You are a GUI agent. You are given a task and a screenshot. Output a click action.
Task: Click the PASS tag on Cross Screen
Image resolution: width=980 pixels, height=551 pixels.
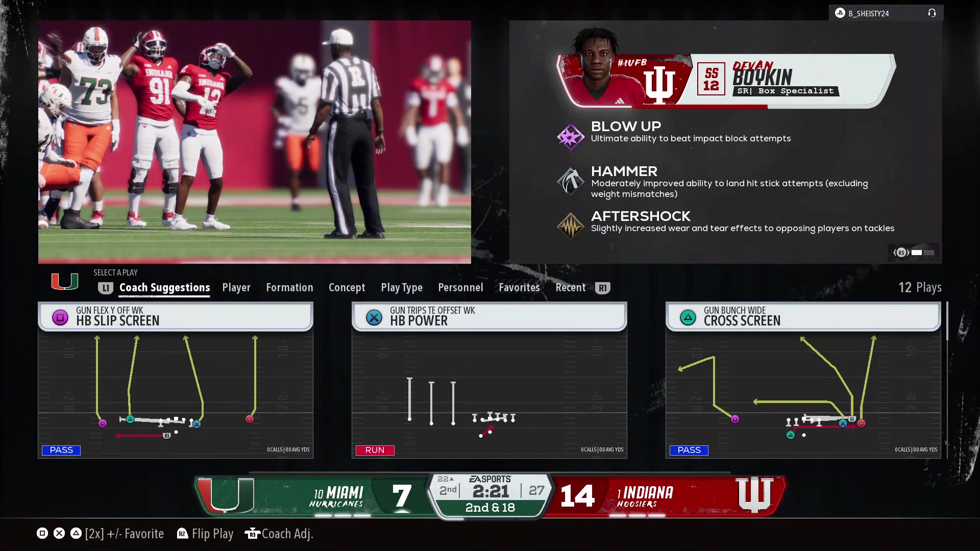(x=689, y=450)
